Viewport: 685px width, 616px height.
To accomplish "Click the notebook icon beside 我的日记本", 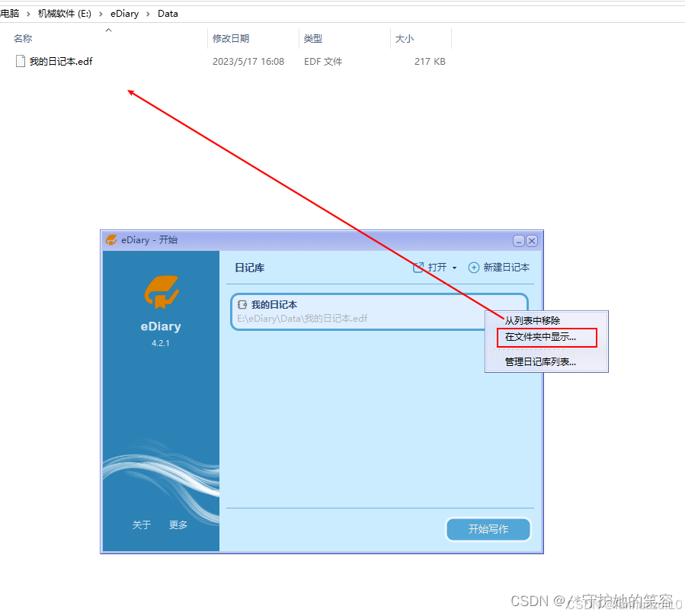I will 242,304.
